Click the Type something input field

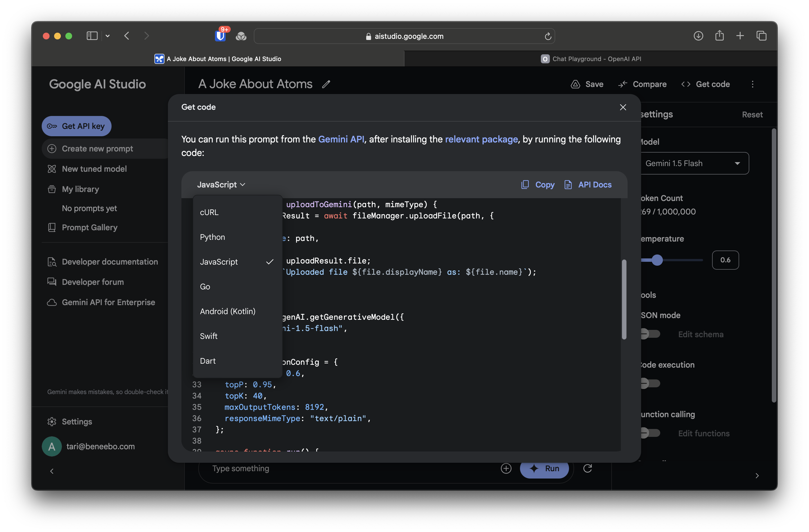point(350,468)
